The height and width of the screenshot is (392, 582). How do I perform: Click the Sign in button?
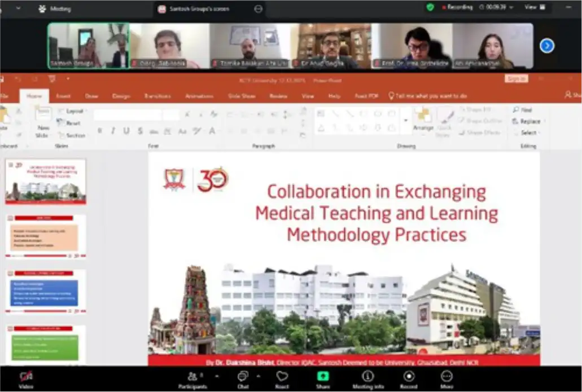tap(516, 79)
